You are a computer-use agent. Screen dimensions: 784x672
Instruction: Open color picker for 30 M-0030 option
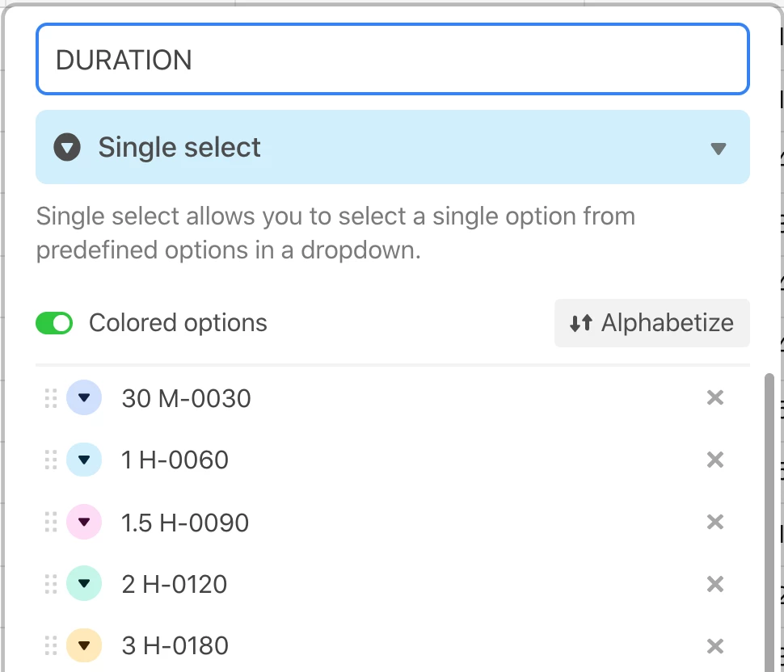click(x=84, y=397)
